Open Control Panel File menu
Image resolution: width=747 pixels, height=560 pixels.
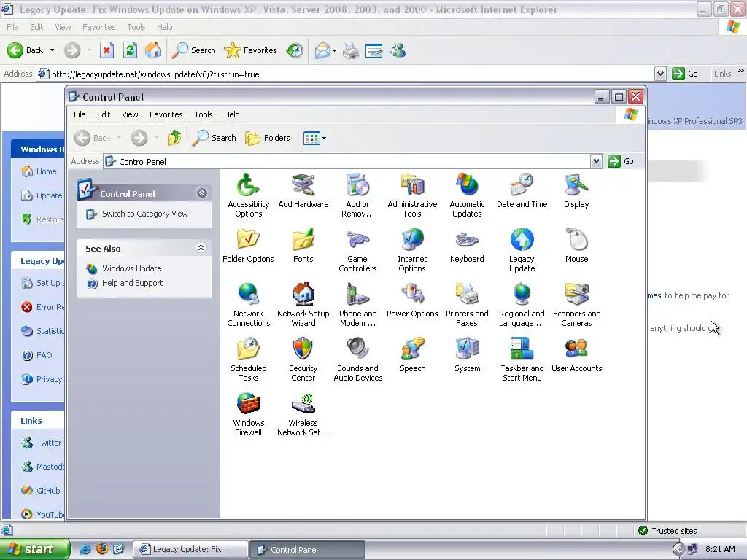point(80,114)
